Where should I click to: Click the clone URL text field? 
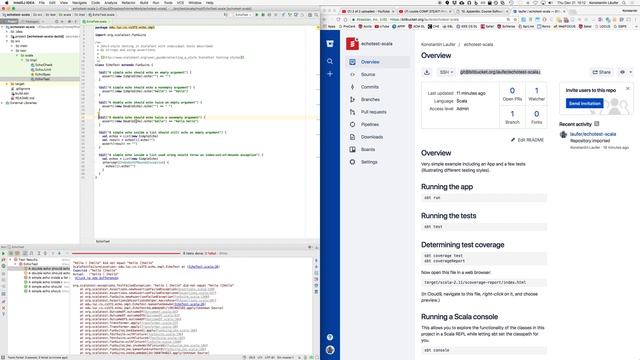coord(500,72)
